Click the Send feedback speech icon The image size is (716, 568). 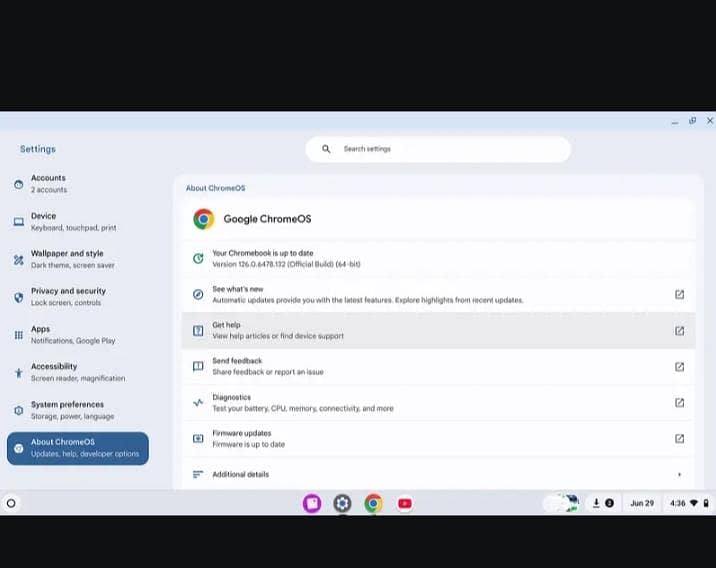[198, 367]
